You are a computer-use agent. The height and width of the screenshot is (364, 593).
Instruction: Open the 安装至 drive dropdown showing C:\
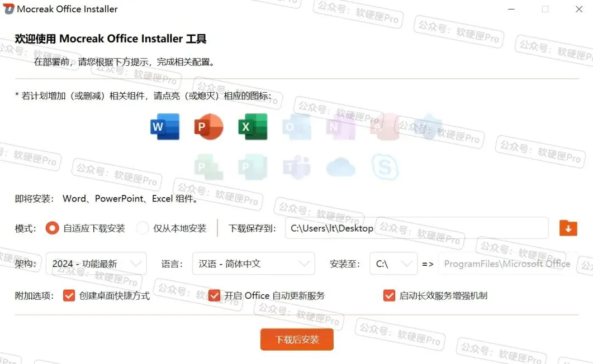pyautogui.click(x=393, y=264)
